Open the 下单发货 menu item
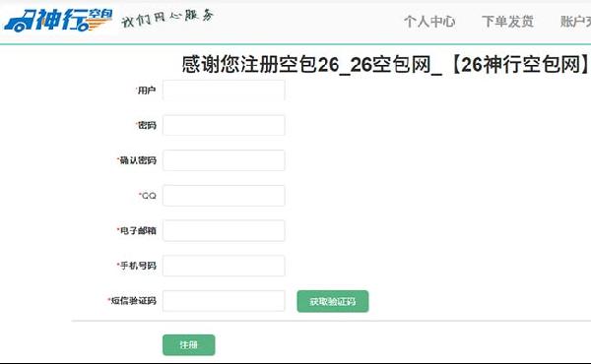Screen dimensions: 591x364 pyautogui.click(x=507, y=22)
